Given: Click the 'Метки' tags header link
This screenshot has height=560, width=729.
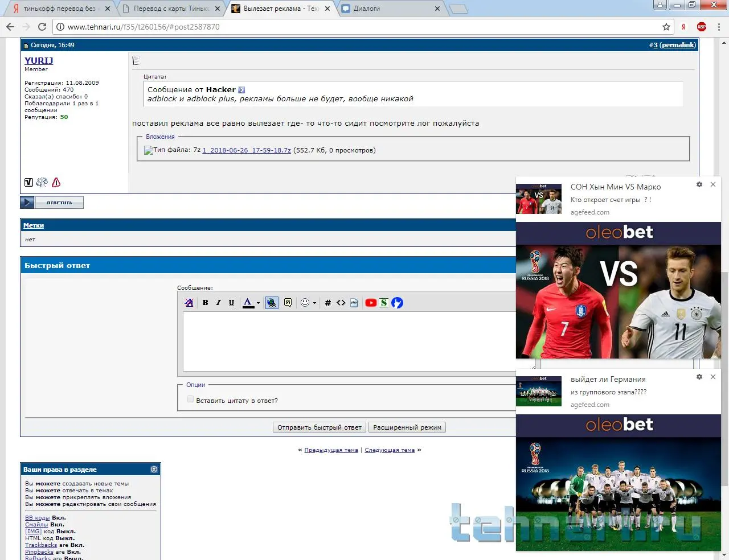Looking at the screenshot, I should click(34, 225).
